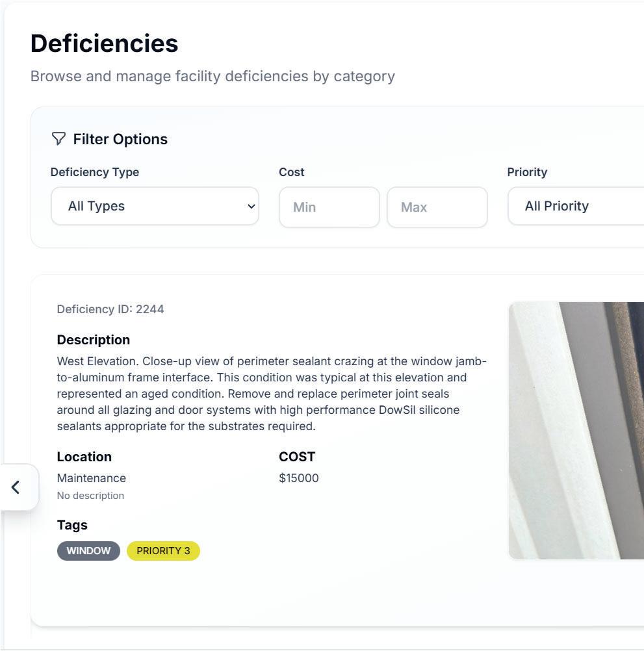The image size is (644, 651).
Task: Click the Tags section heading
Action: coord(72,525)
